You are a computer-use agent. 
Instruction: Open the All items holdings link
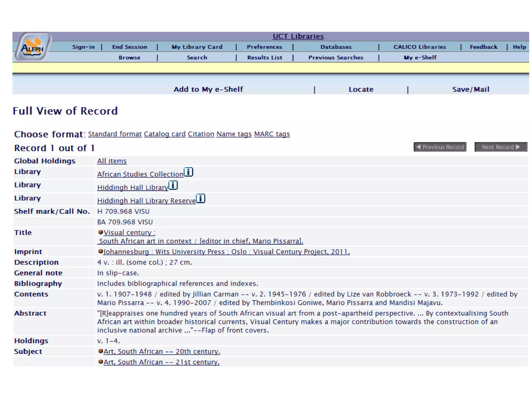tap(112, 161)
